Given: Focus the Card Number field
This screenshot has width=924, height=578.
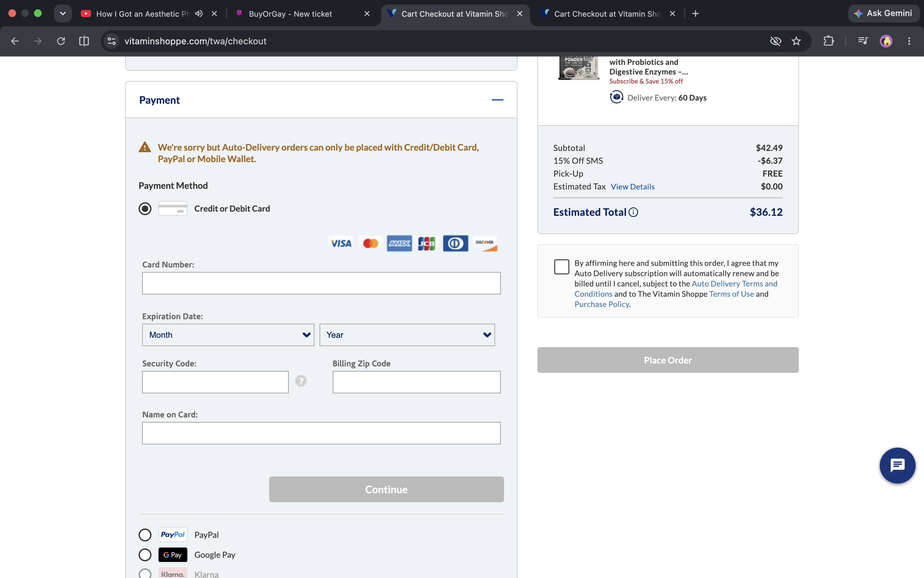Looking at the screenshot, I should pos(321,283).
